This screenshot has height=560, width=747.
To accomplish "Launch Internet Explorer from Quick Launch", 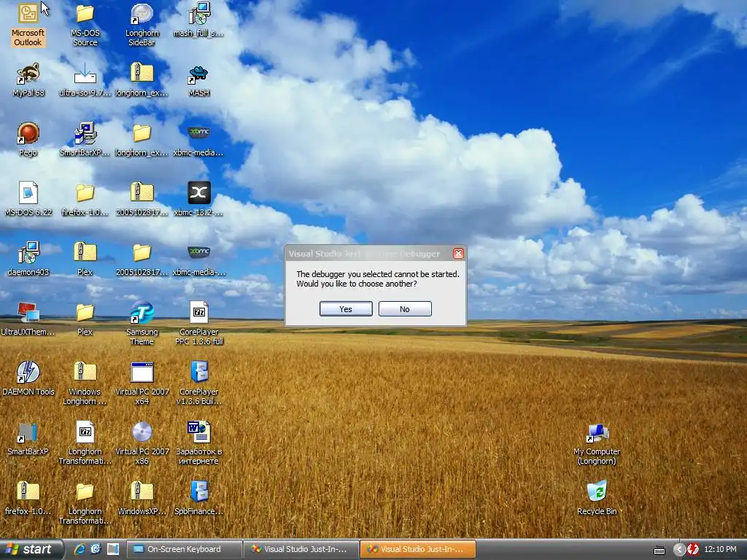I will tap(80, 550).
